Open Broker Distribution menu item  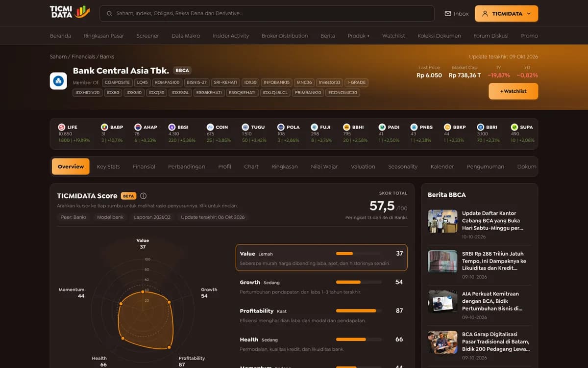[x=285, y=36]
